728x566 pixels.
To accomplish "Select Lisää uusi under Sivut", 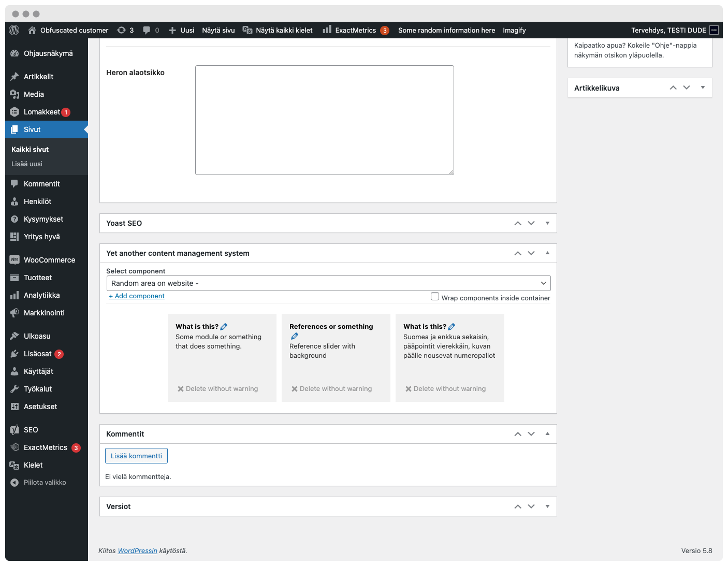I will coord(27,164).
